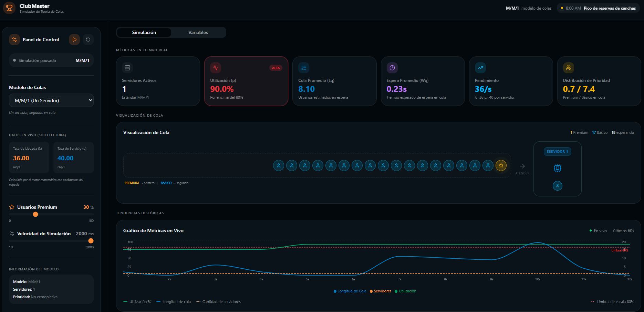The image size is (644, 312).
Task: Click the Rendimiento trend arrow icon
Action: [x=480, y=68]
